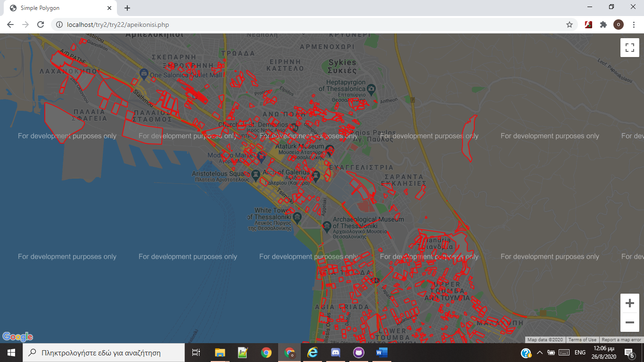Screen dimensions: 644x362
Task: Open Microsoft Word from the taskbar
Action: click(x=381, y=353)
